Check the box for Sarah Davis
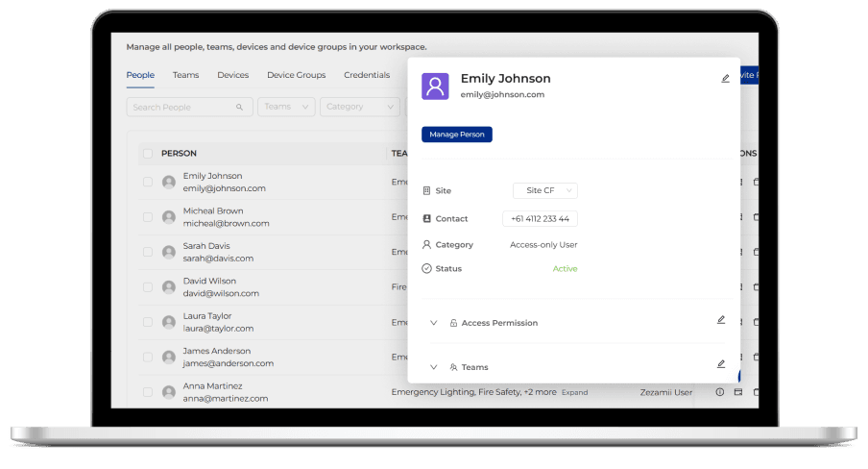This screenshot has width=868, height=469. tap(148, 252)
